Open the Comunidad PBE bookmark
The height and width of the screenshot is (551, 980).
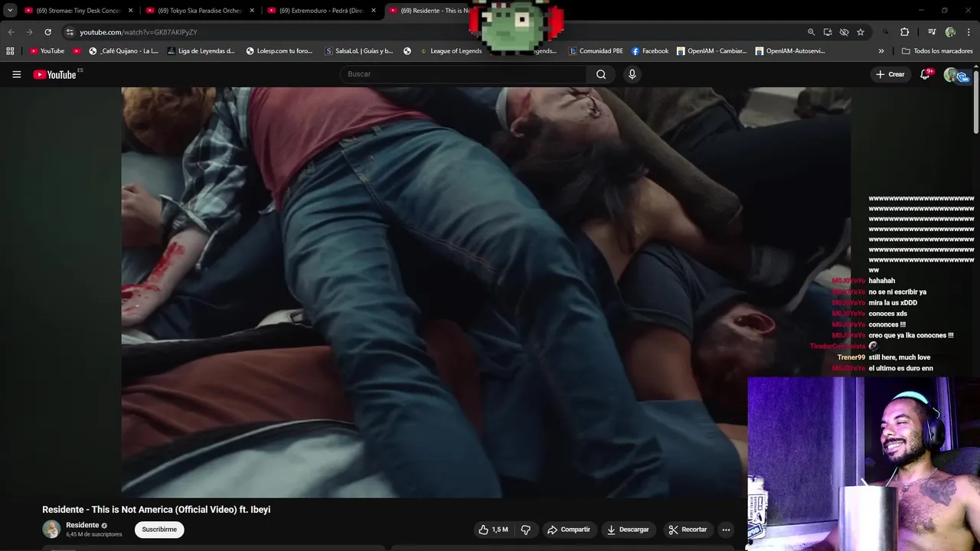pos(596,51)
